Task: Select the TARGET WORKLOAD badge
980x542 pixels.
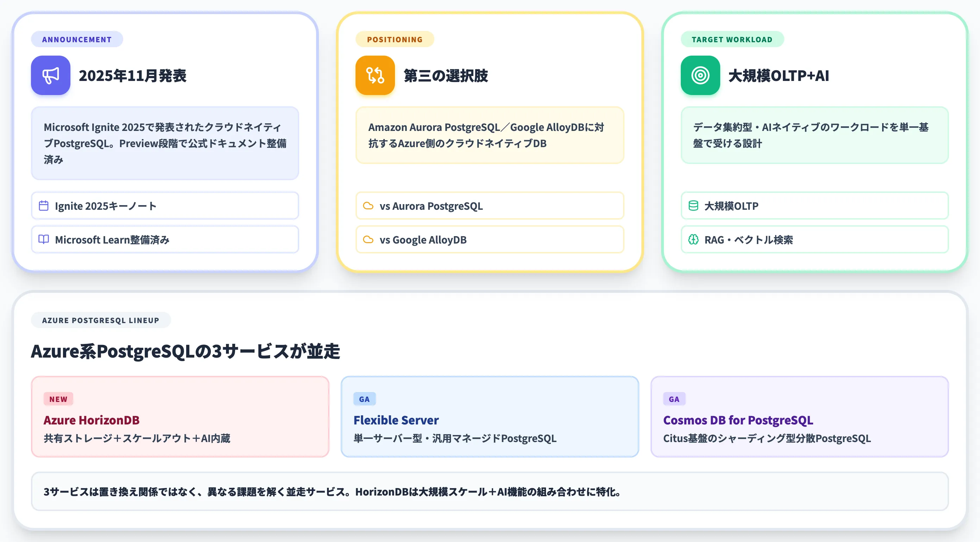Action: click(x=732, y=39)
